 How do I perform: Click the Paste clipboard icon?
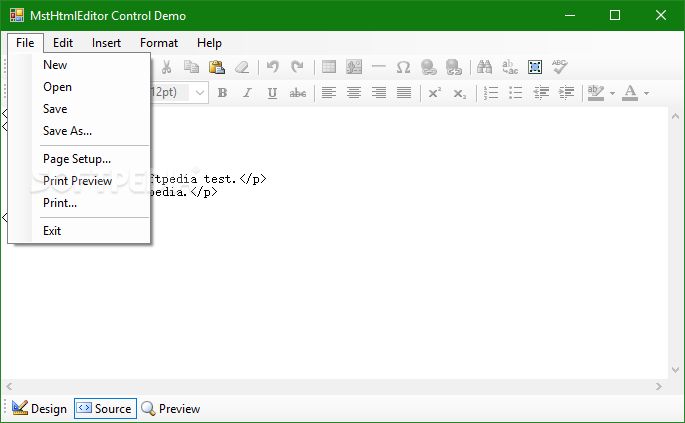tap(217, 67)
